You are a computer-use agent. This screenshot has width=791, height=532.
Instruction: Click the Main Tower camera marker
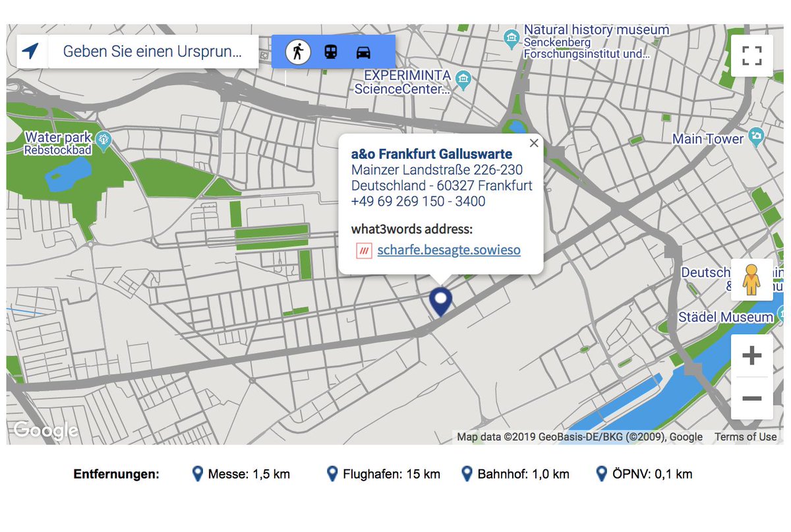757,136
